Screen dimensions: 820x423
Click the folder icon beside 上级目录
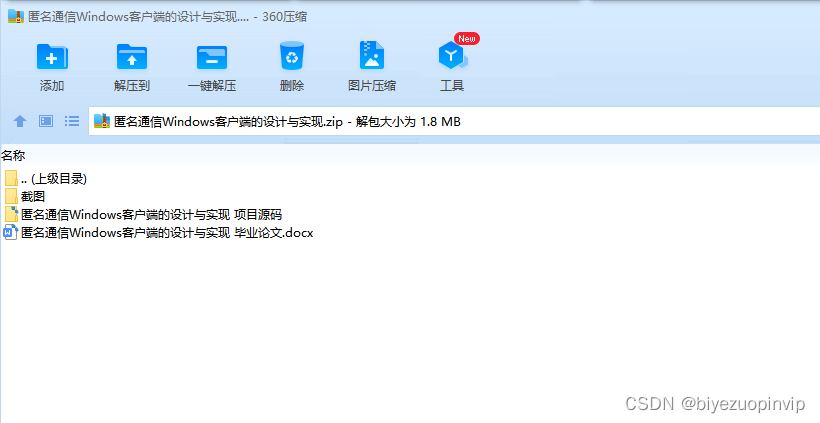tap(11, 179)
